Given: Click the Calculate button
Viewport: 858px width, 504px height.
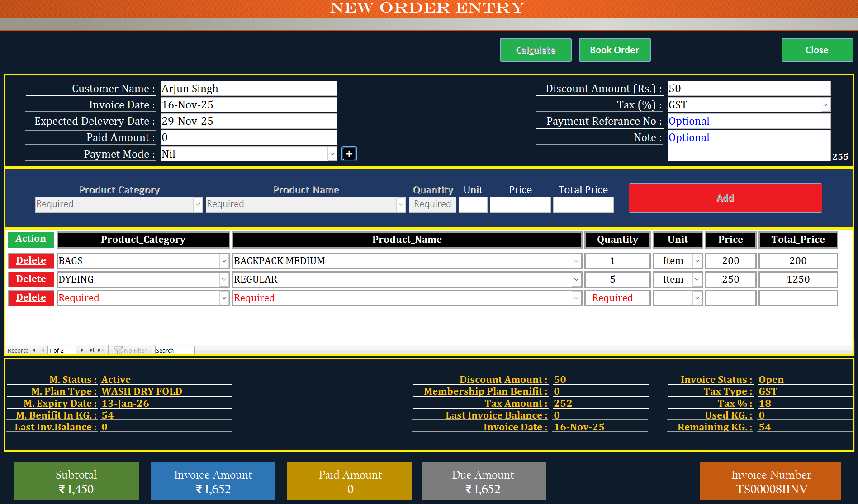Looking at the screenshot, I should click(536, 50).
